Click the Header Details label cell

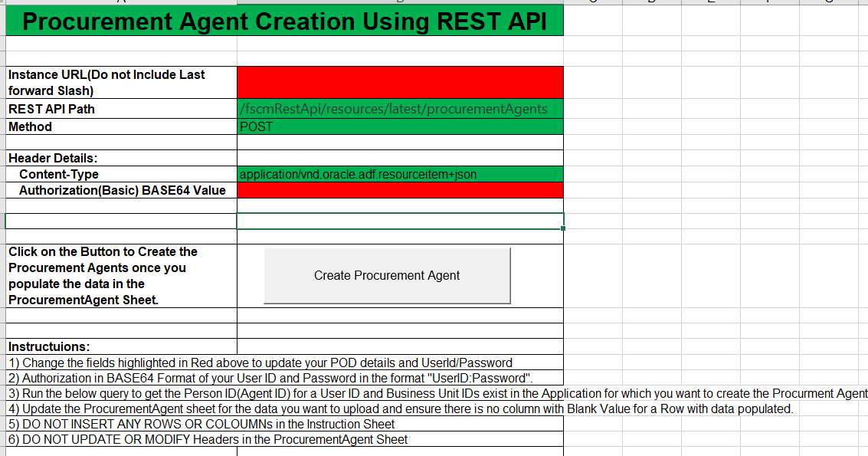(119, 157)
